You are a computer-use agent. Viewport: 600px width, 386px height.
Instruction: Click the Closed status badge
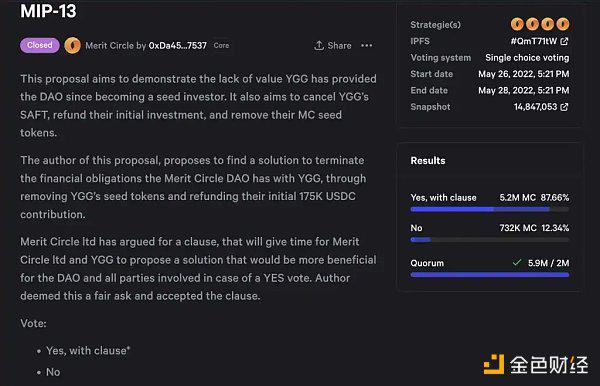click(x=40, y=45)
